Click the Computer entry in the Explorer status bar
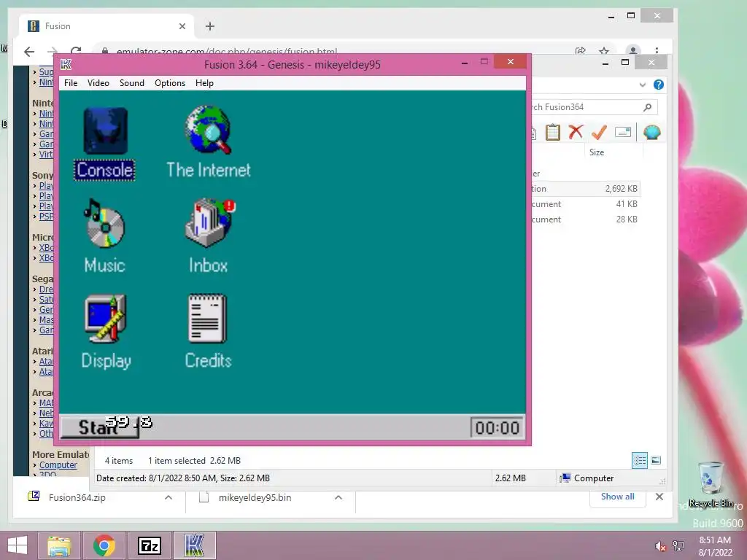 coord(587,478)
